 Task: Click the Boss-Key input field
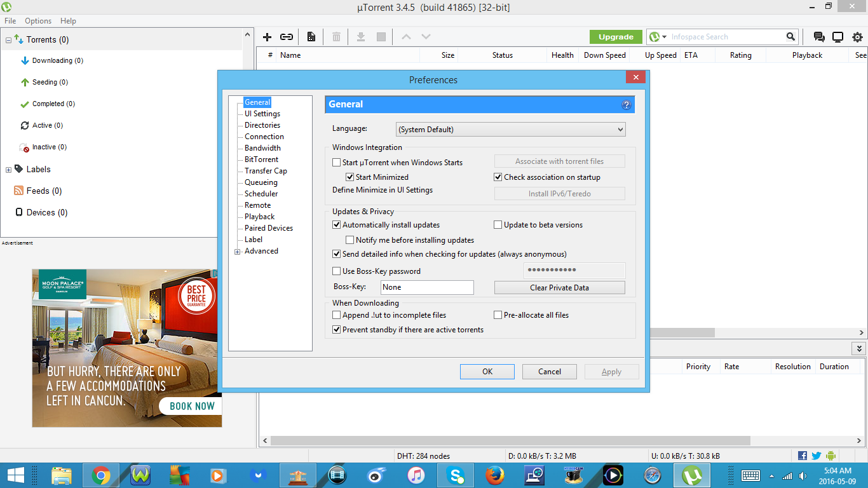coord(427,287)
